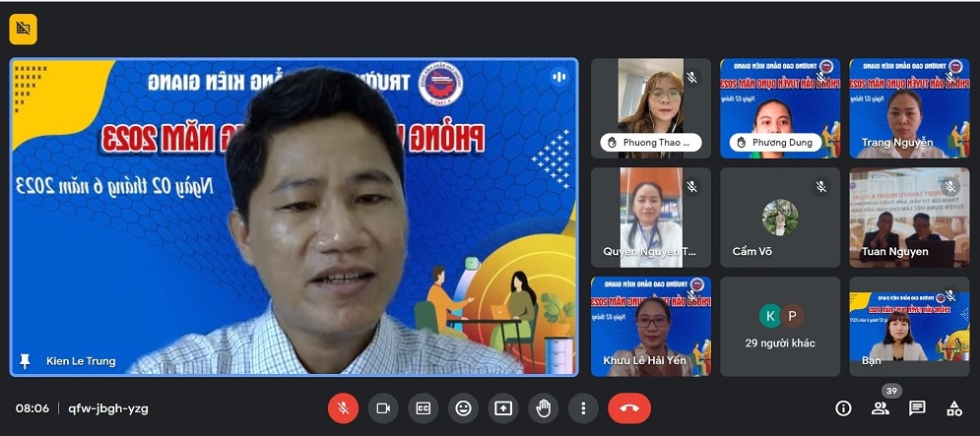
Task: Toggle closed captions on
Action: coord(423,407)
